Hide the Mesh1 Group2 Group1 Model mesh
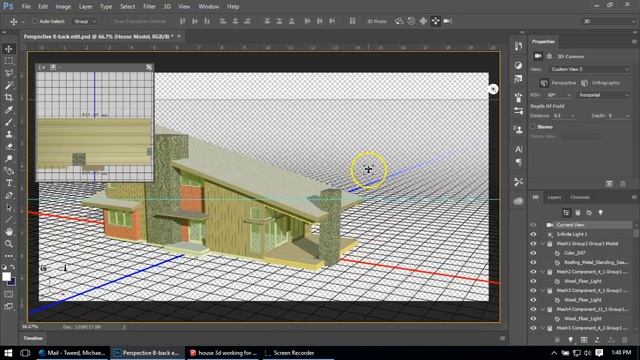The image size is (640, 360). pos(533,244)
